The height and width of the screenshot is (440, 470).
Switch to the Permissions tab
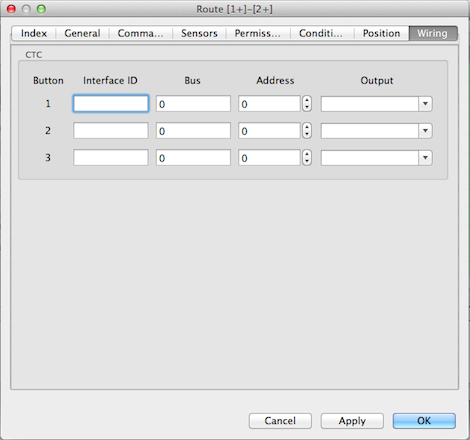258,33
